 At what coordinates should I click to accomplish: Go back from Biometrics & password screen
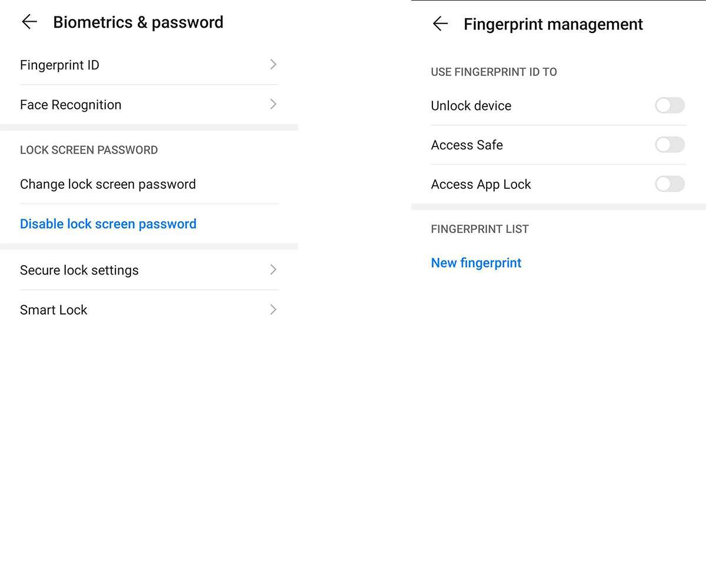[29, 22]
